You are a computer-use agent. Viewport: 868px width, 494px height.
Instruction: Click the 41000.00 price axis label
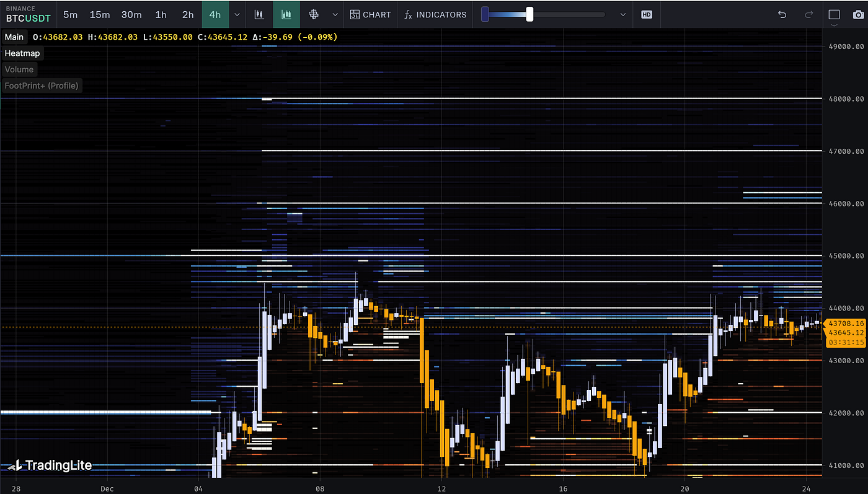click(847, 465)
